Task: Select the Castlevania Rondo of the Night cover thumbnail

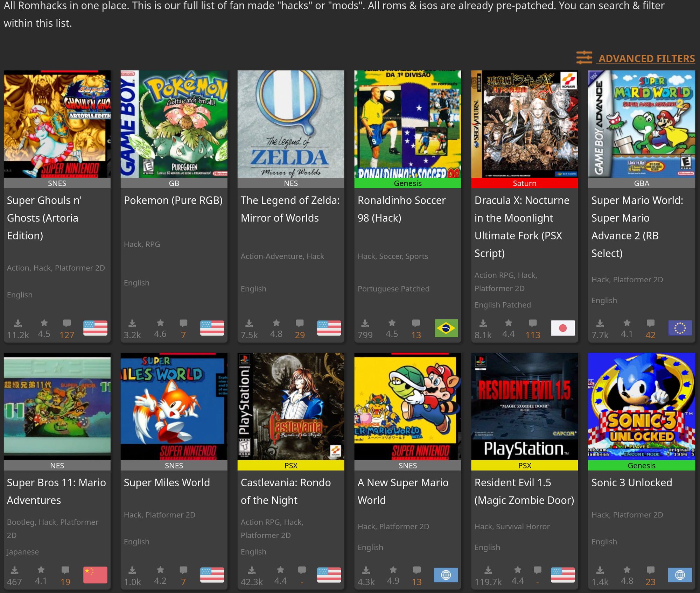Action: click(291, 406)
